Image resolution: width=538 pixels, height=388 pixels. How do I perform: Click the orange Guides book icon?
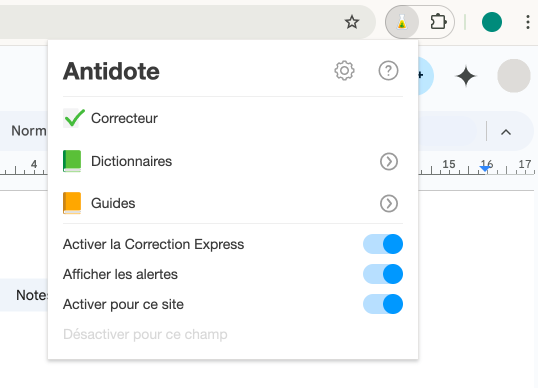pyautogui.click(x=72, y=203)
